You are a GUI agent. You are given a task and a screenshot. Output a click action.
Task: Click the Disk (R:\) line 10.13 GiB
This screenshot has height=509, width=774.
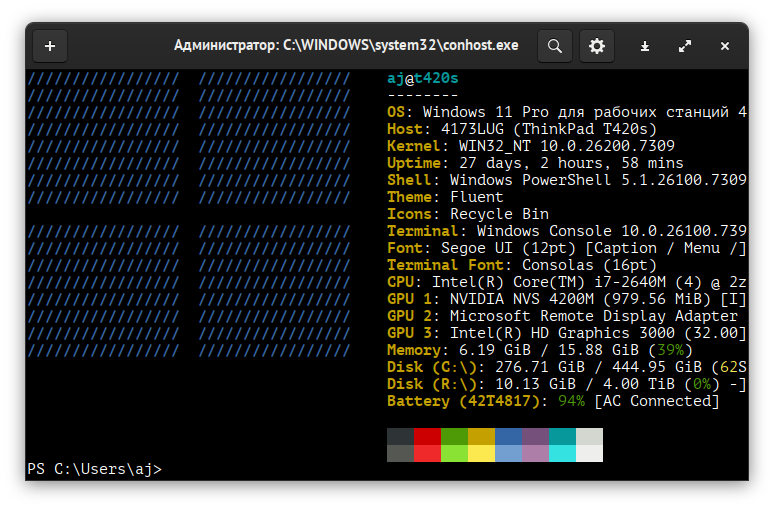tap(567, 384)
